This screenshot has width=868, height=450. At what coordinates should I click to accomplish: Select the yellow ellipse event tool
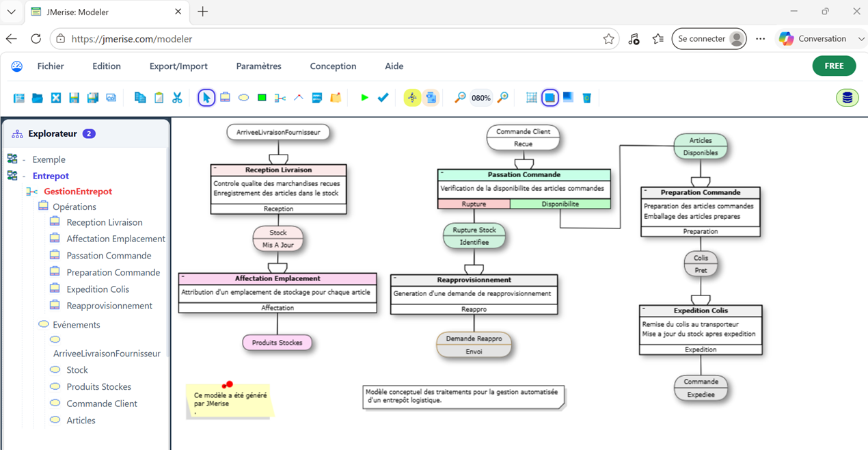243,98
